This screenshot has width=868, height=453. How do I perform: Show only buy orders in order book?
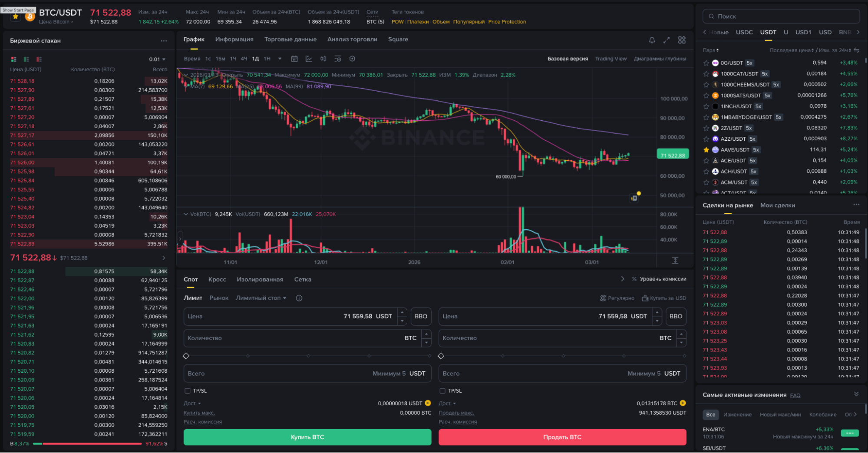(26, 59)
